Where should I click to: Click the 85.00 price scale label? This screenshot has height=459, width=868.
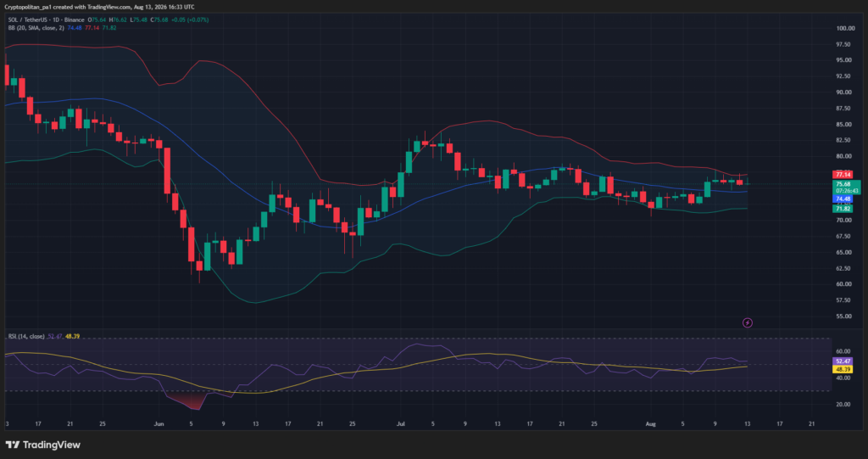point(843,125)
